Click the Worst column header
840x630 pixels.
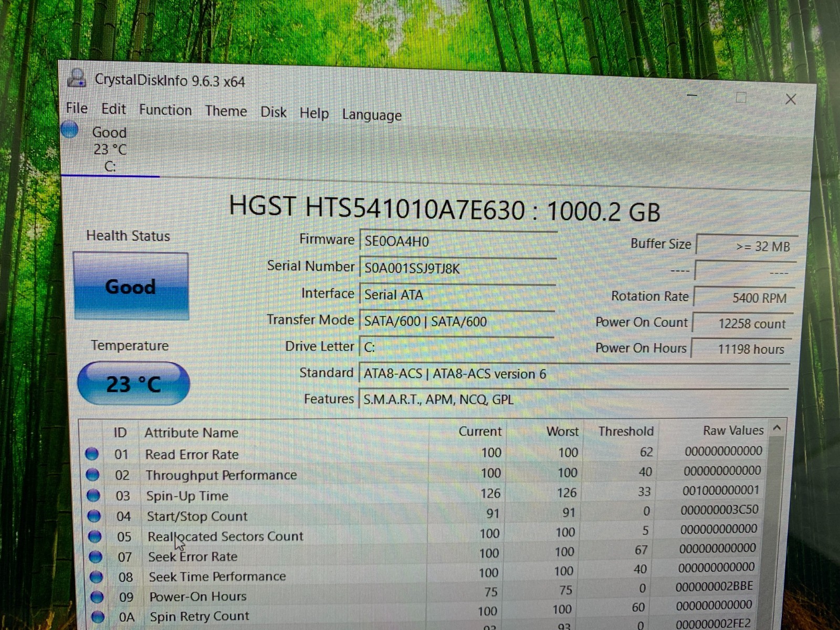[x=562, y=431]
